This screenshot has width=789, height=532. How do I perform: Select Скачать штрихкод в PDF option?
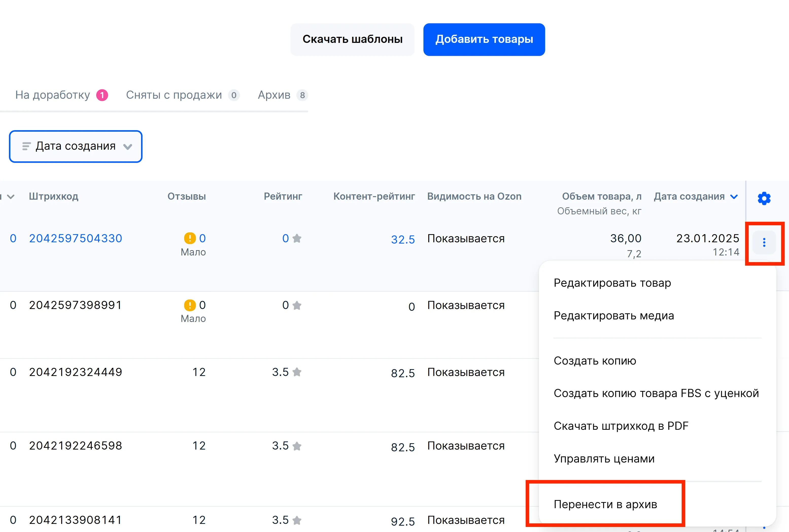pos(621,426)
